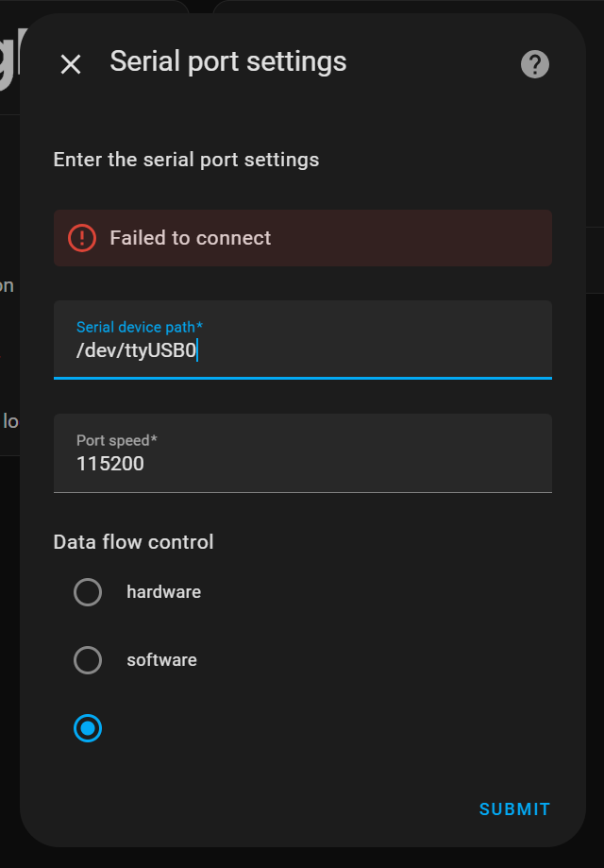Click the "Failed to connect" error message
This screenshot has width=604, height=868.
click(190, 238)
